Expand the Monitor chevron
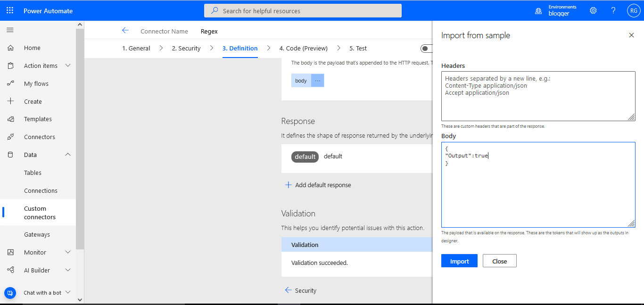 tap(67, 252)
